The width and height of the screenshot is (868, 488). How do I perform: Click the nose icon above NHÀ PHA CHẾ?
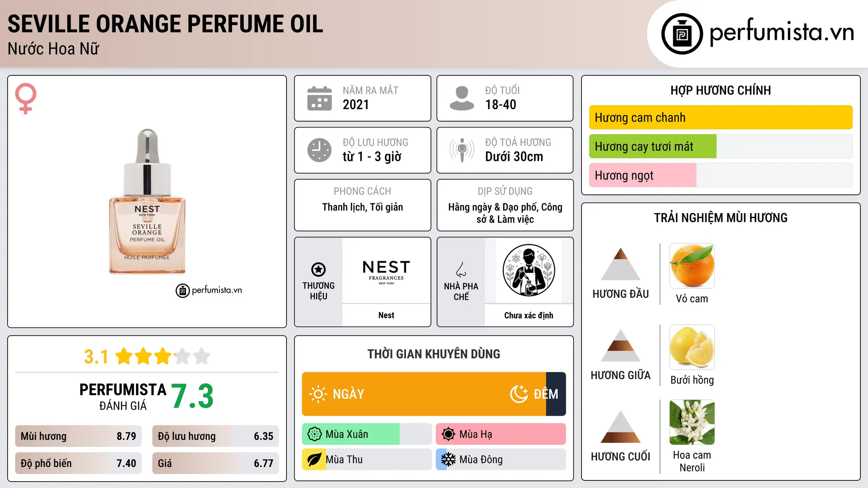461,269
